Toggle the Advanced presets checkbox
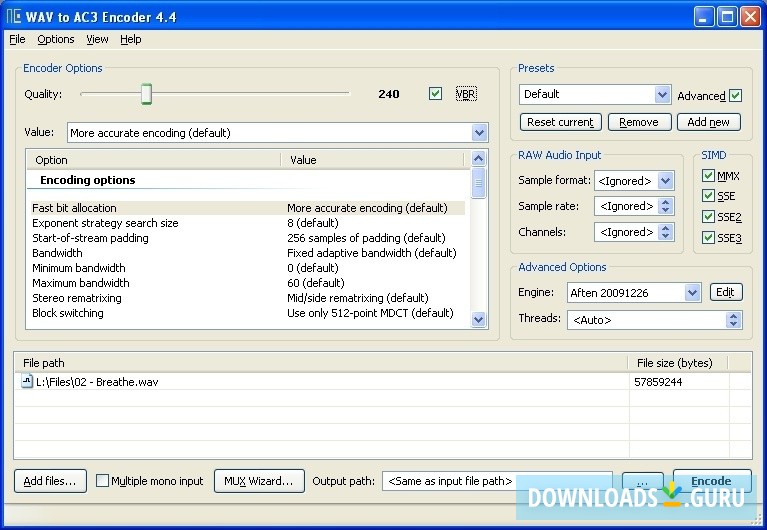 pos(735,95)
